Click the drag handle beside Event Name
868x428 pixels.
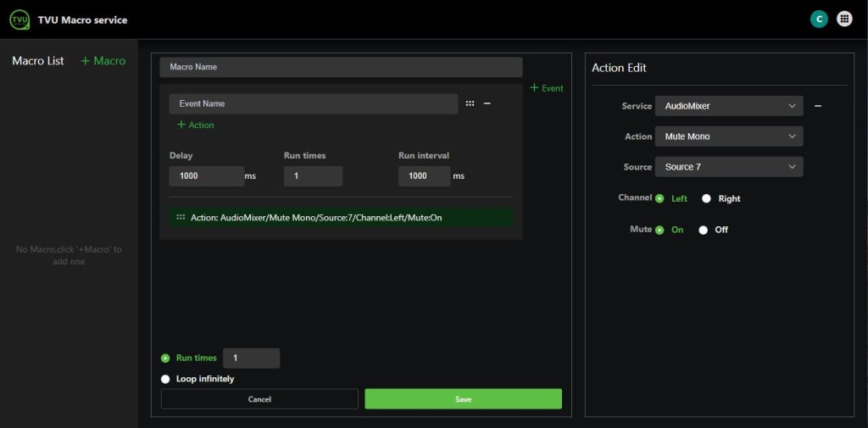coord(470,103)
